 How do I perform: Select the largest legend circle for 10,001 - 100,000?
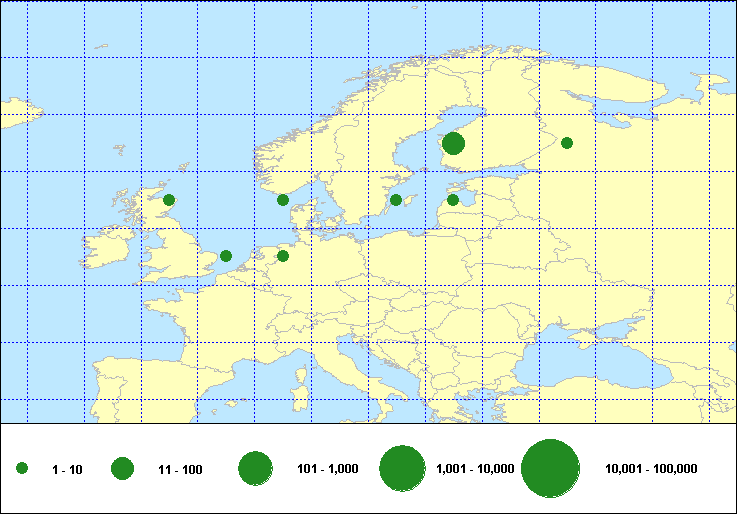click(551, 469)
